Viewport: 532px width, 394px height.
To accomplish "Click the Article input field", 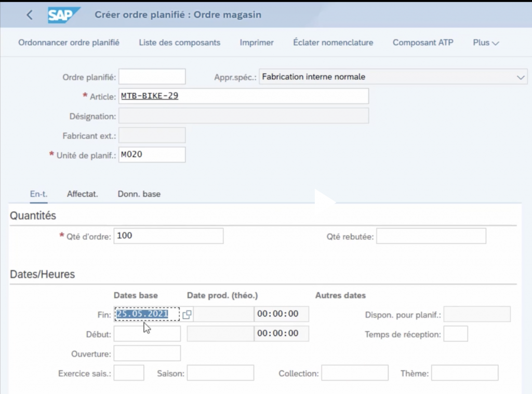I will click(x=244, y=96).
